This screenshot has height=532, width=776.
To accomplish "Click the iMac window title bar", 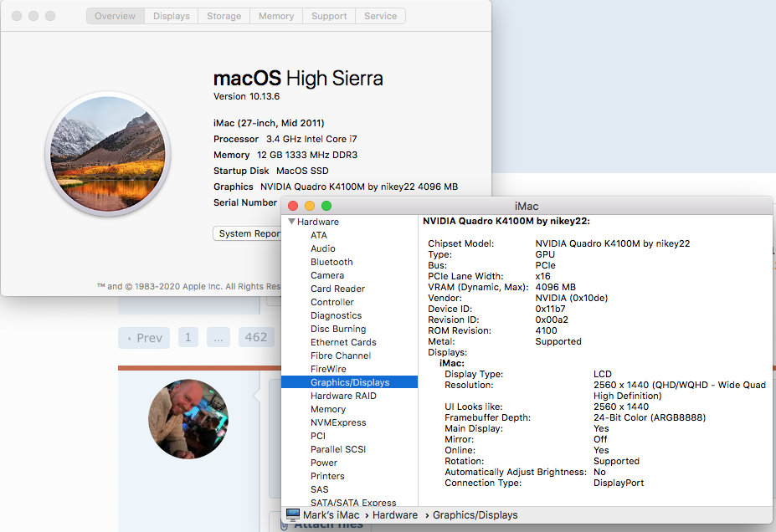I will [x=527, y=206].
